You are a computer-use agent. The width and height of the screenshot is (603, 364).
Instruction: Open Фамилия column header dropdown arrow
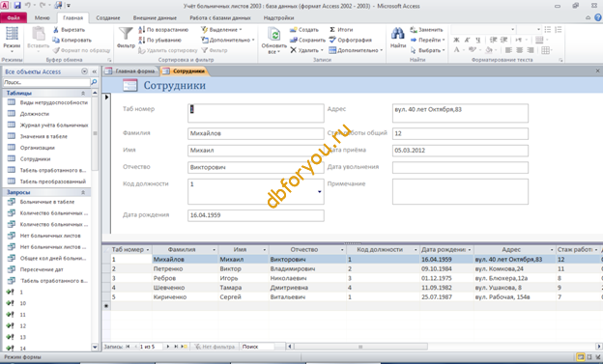pyautogui.click(x=215, y=250)
